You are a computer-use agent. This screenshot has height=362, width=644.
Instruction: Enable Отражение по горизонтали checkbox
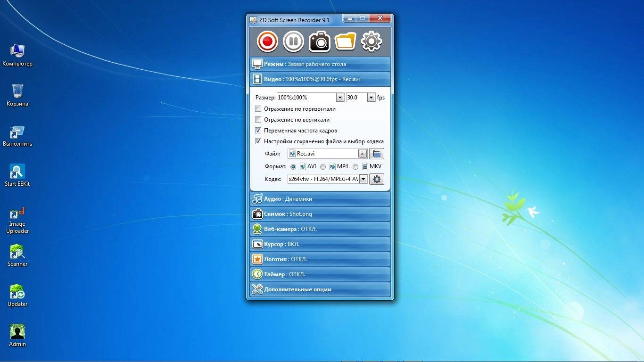tap(258, 109)
